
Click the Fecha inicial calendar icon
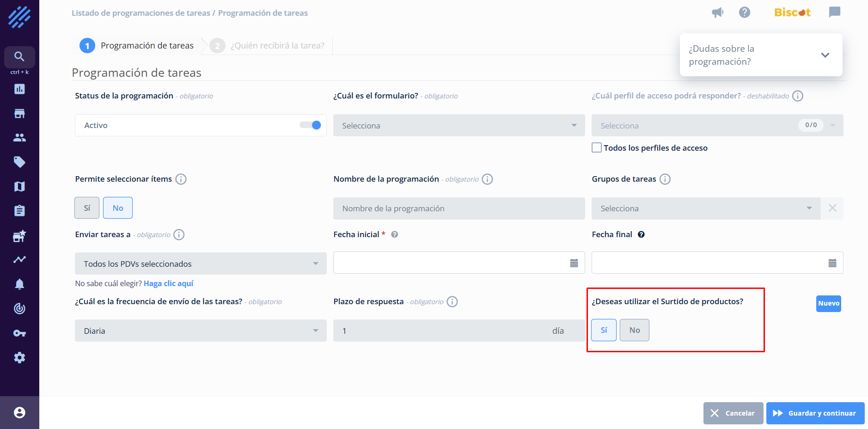coord(574,263)
